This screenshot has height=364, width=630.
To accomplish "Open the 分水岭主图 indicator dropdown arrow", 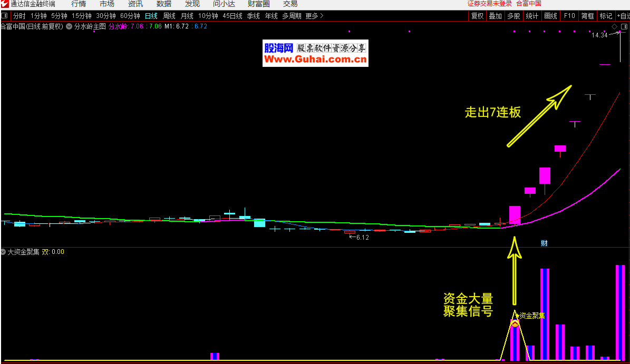I will tap(69, 26).
